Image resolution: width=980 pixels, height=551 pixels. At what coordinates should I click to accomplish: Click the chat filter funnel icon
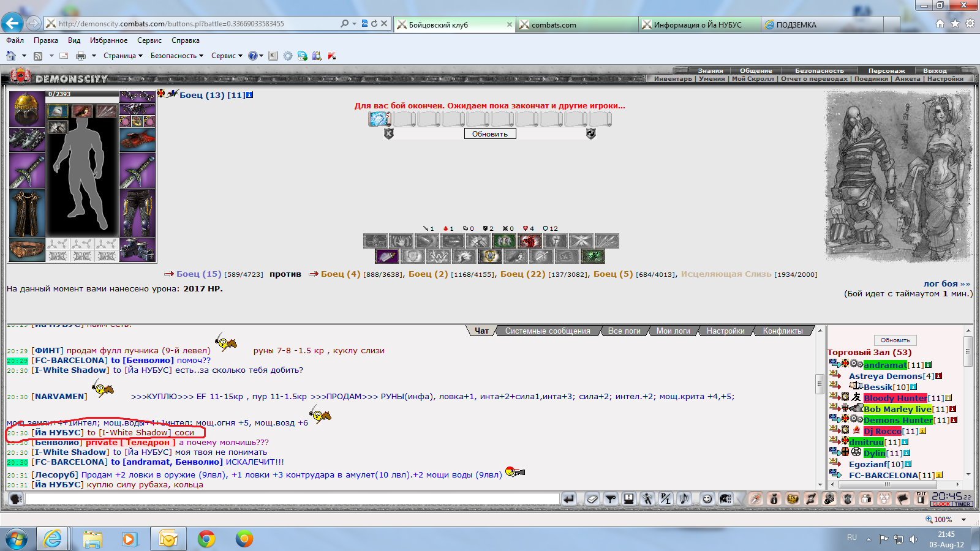coord(611,499)
